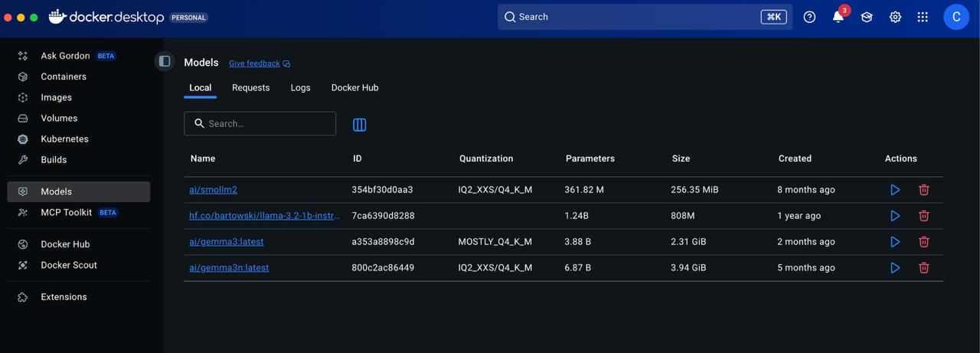
Task: Open the help question mark icon
Action: tap(809, 17)
